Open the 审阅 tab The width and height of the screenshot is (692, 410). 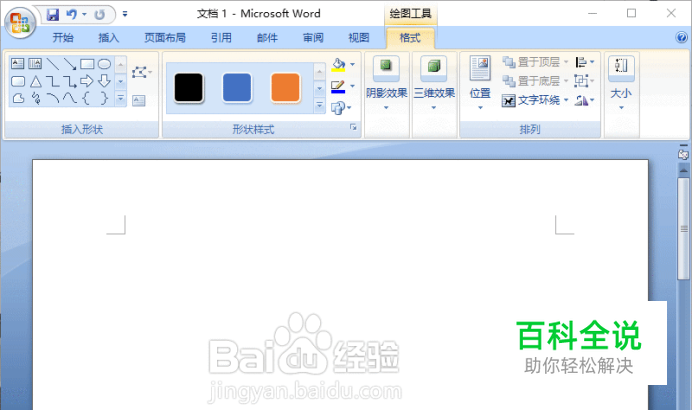tap(313, 38)
